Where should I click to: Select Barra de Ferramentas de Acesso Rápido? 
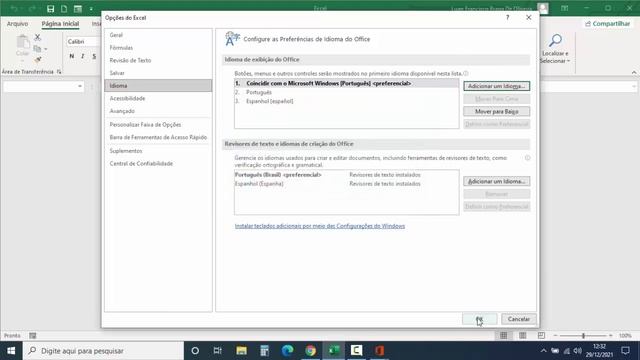[158, 137]
